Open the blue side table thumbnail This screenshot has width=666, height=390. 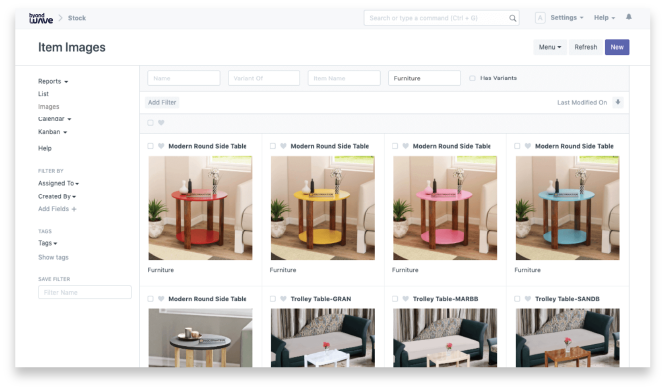click(x=567, y=208)
